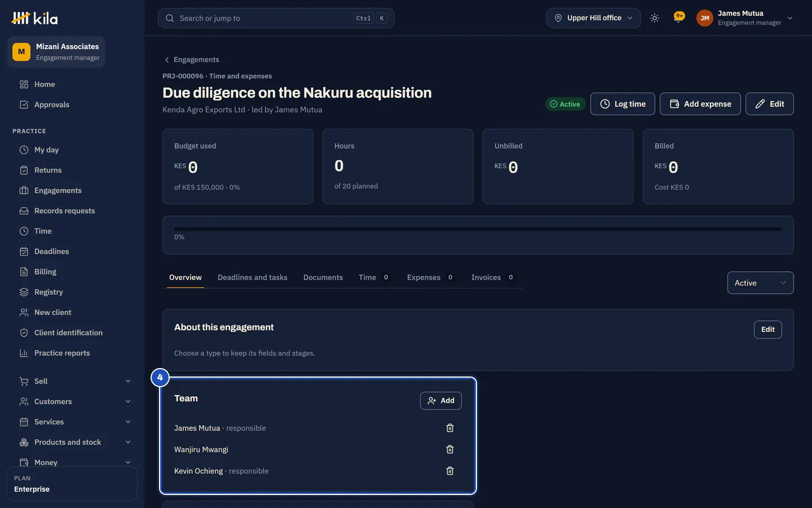Open the Expenses tab
Screen dimensions: 812x508
click(x=430, y=277)
